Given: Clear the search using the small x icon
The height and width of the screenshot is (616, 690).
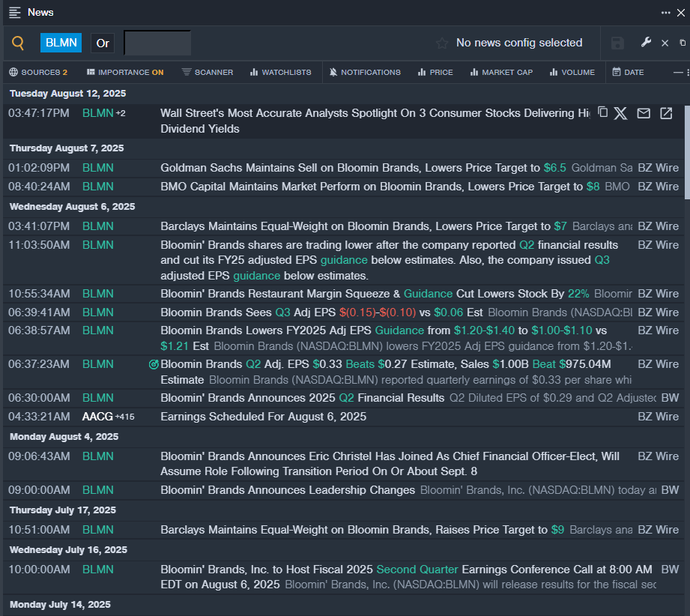Looking at the screenshot, I should (665, 43).
